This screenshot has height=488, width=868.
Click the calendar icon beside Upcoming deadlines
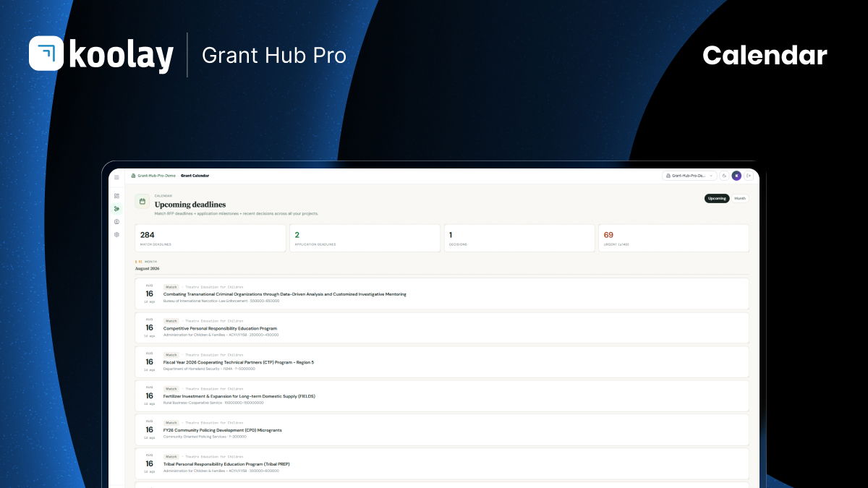(142, 202)
